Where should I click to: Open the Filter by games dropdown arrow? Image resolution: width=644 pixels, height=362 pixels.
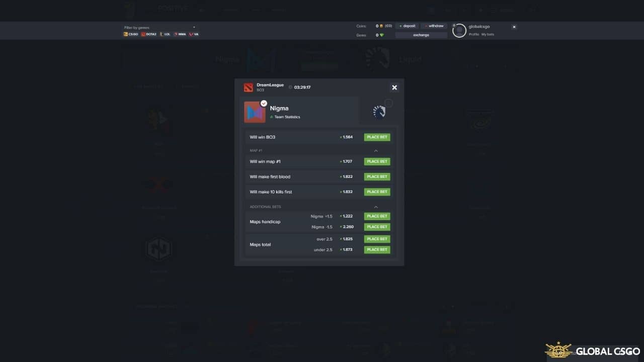(194, 28)
